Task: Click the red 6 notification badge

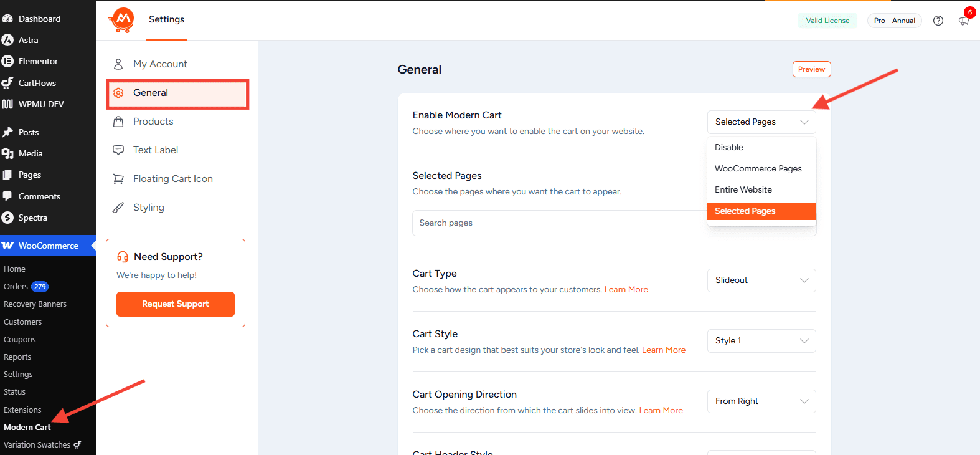Action: pyautogui.click(x=969, y=12)
